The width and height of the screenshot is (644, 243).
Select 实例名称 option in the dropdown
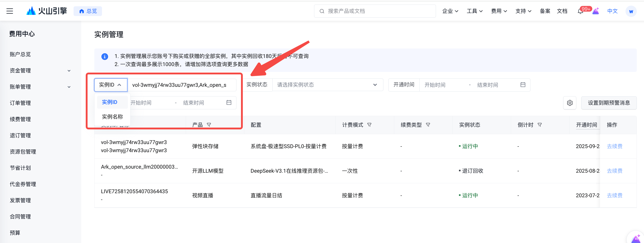tap(112, 117)
